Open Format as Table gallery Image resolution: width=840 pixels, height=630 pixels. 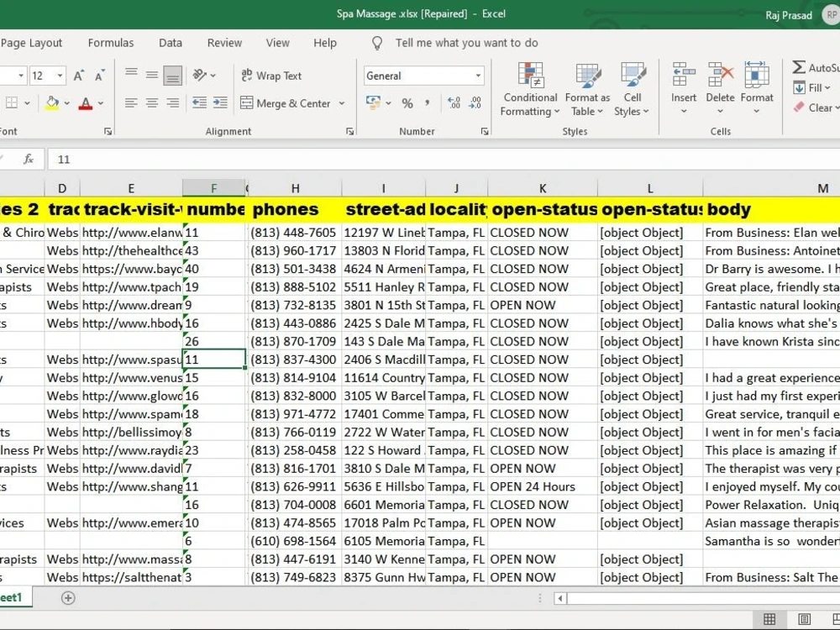587,89
